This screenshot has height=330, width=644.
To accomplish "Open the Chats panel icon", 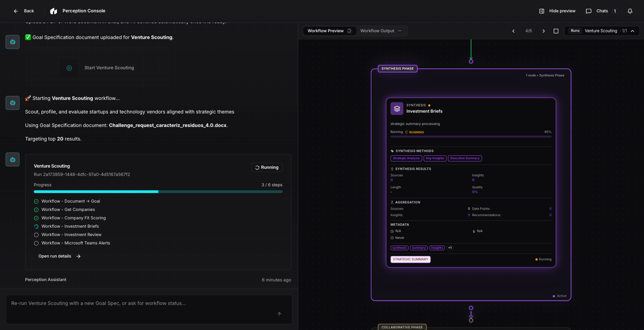I will [x=589, y=11].
